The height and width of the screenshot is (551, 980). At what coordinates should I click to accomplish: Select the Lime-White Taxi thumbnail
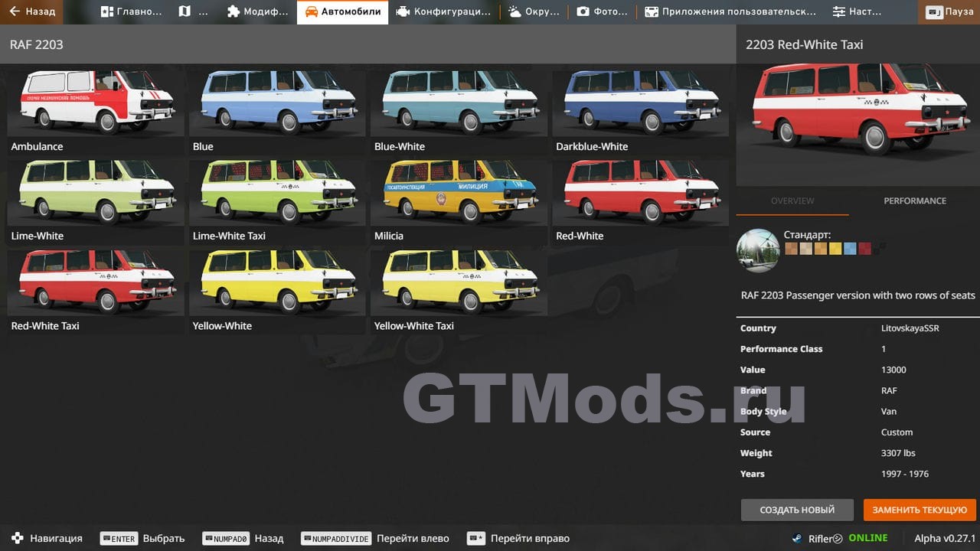[x=276, y=201]
